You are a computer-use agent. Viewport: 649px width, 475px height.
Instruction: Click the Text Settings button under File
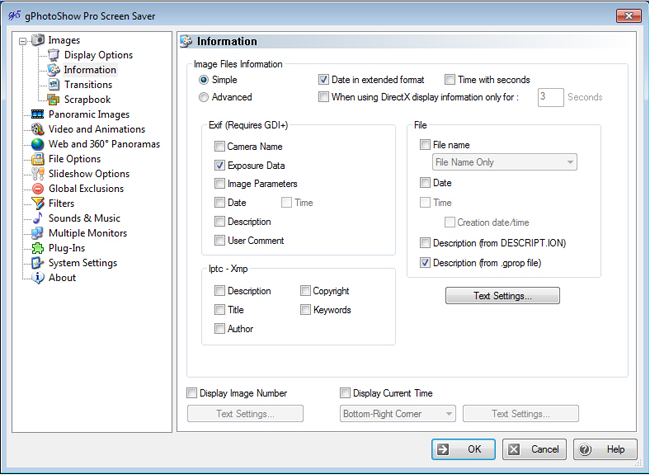502,296
